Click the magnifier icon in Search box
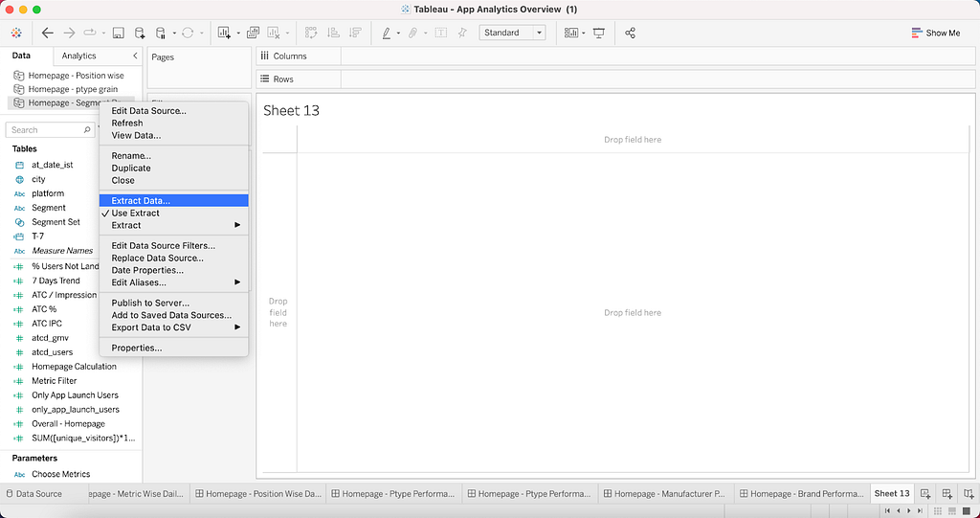This screenshot has width=980, height=518. pos(87,130)
